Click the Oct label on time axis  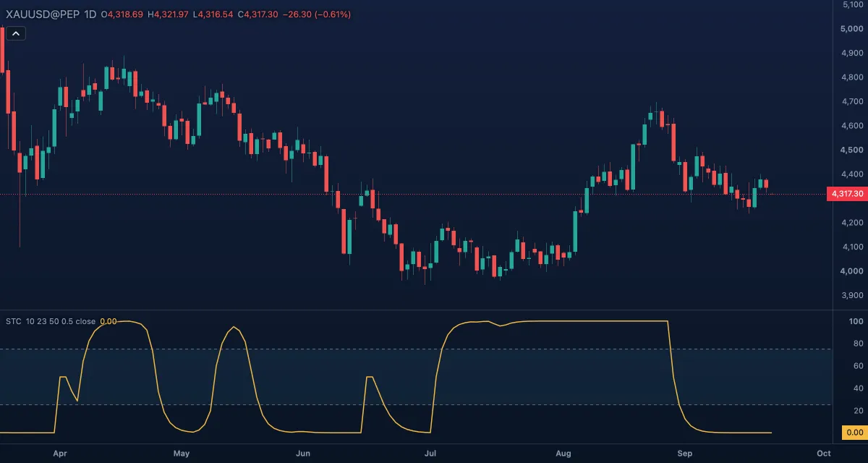pyautogui.click(x=822, y=454)
